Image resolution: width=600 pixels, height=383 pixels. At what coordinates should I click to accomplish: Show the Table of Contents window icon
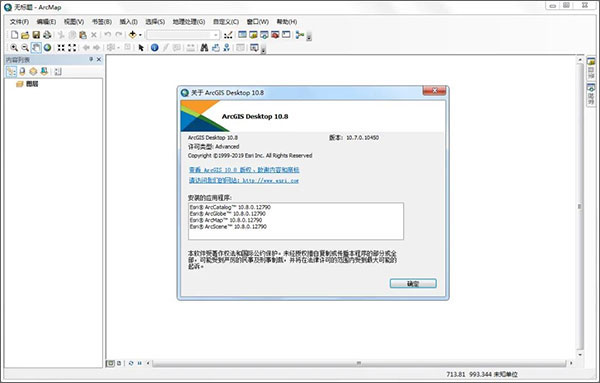coord(242,34)
